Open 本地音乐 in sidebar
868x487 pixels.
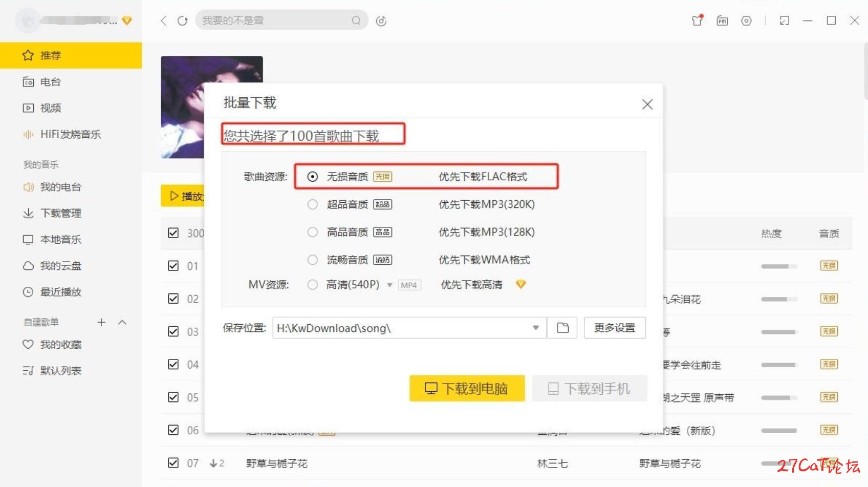71,239
